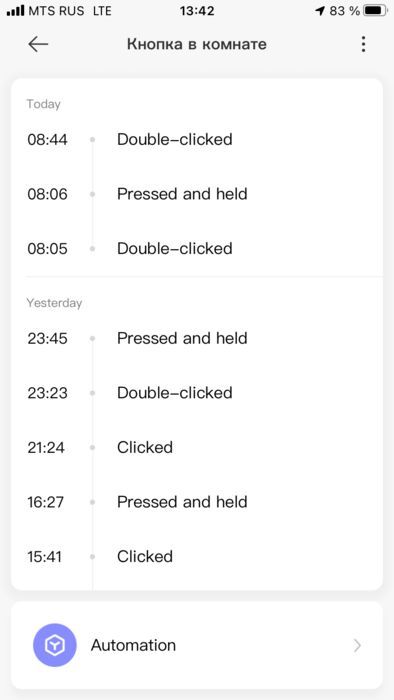The height and width of the screenshot is (700, 394).
Task: Tap the purple Automation cube icon
Action: point(55,645)
